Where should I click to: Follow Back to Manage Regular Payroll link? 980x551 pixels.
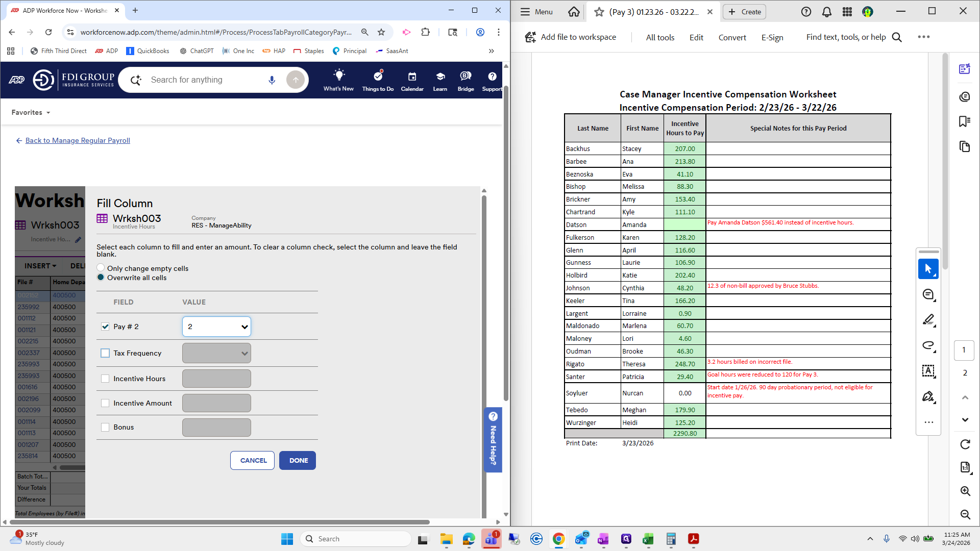pyautogui.click(x=78, y=140)
